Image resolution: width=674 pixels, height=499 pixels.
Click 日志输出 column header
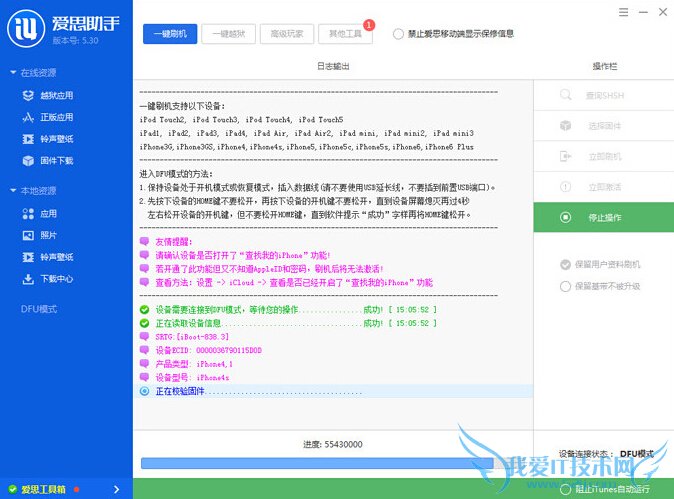333,66
